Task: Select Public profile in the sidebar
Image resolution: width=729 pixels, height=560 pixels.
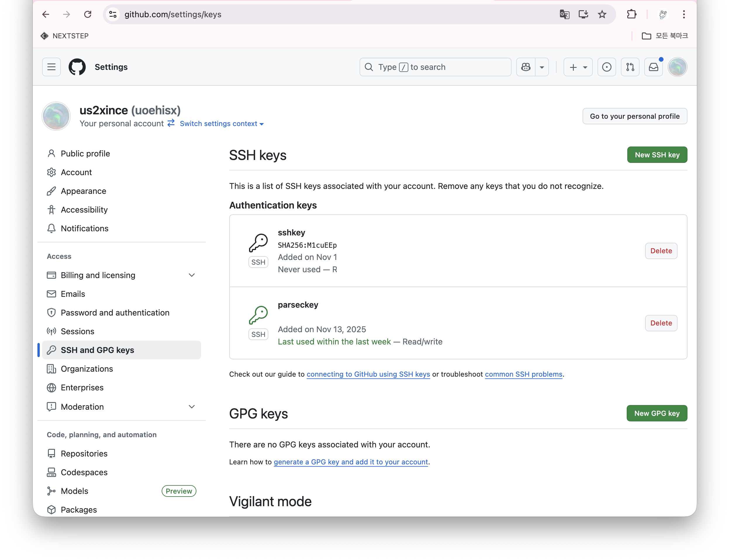Action: [122, 153]
